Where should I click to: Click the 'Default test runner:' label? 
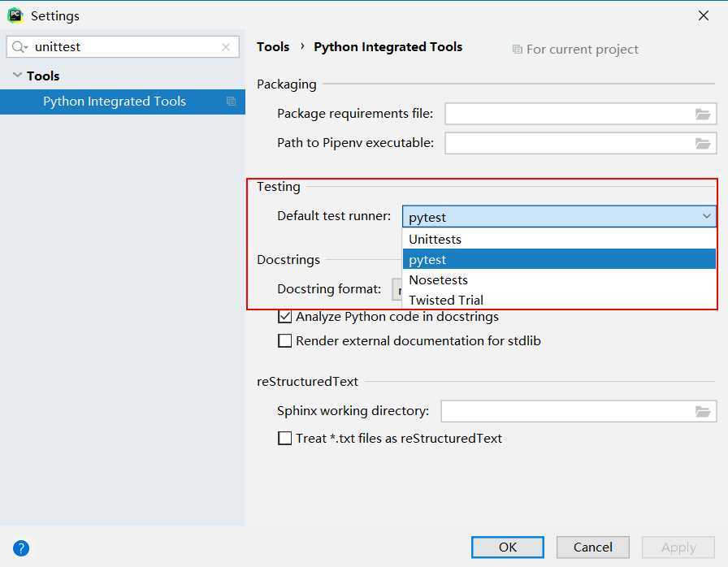click(334, 216)
